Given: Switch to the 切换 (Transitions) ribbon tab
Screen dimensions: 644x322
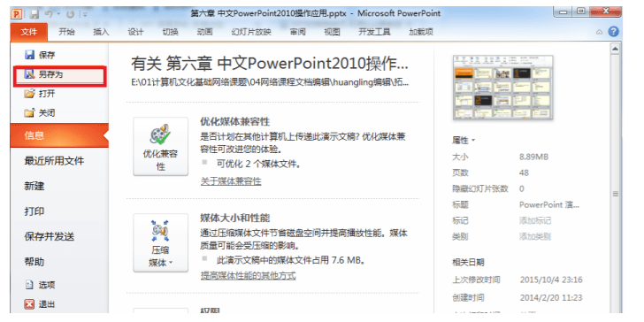Looking at the screenshot, I should [170, 32].
